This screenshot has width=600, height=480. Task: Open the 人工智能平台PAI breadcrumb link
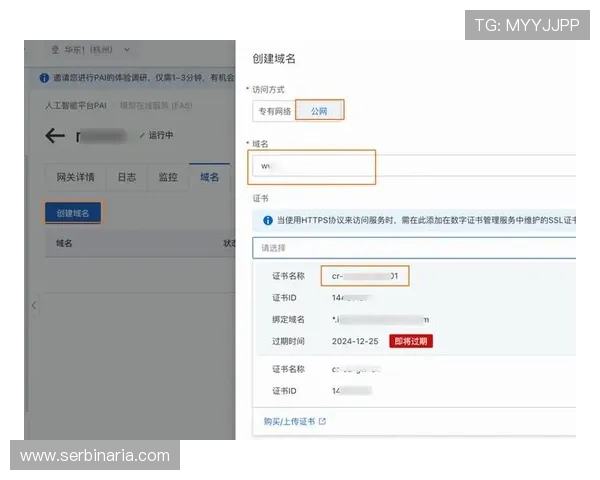click(76, 105)
